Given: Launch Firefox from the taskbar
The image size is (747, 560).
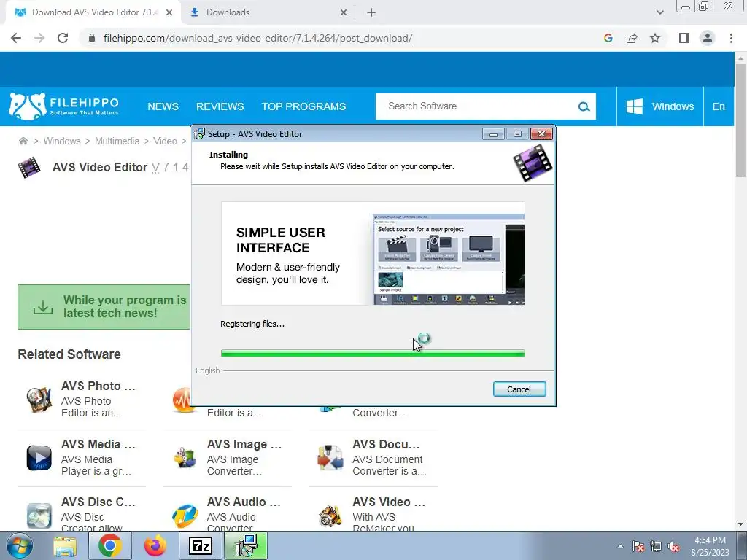Looking at the screenshot, I should [x=155, y=546].
